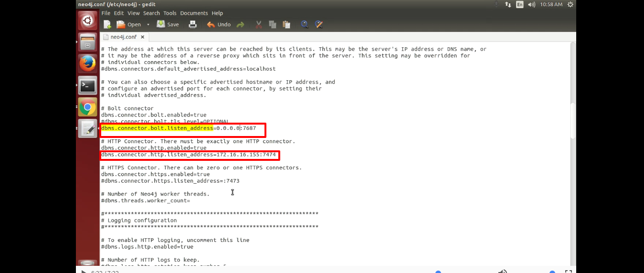Click the #dbms.logs.http.enabled=true line
644x273 pixels.
pyautogui.click(x=147, y=247)
